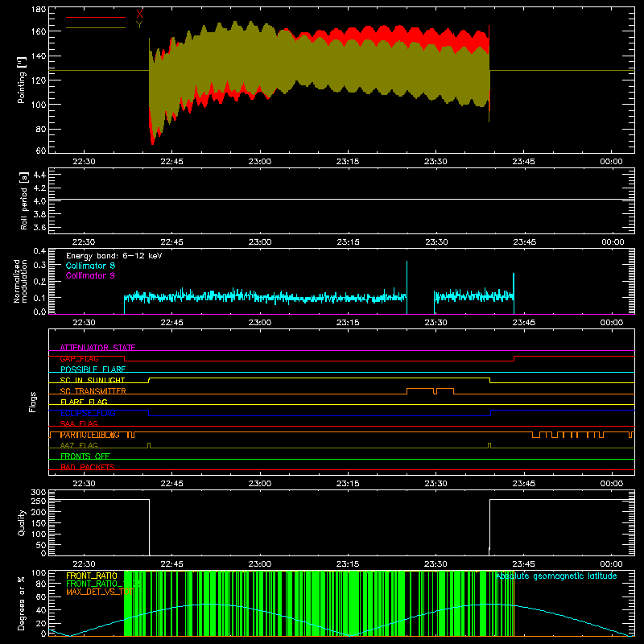Viewport: 644px width, 644px height.
Task: Click the 4.4 tick on Roll period axis
Action: pos(39,175)
